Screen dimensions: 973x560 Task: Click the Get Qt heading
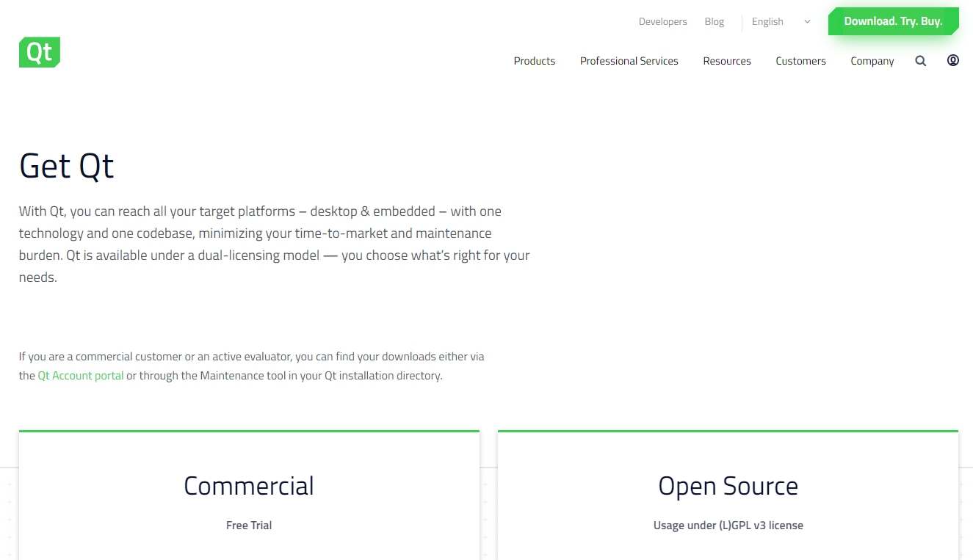(x=67, y=165)
